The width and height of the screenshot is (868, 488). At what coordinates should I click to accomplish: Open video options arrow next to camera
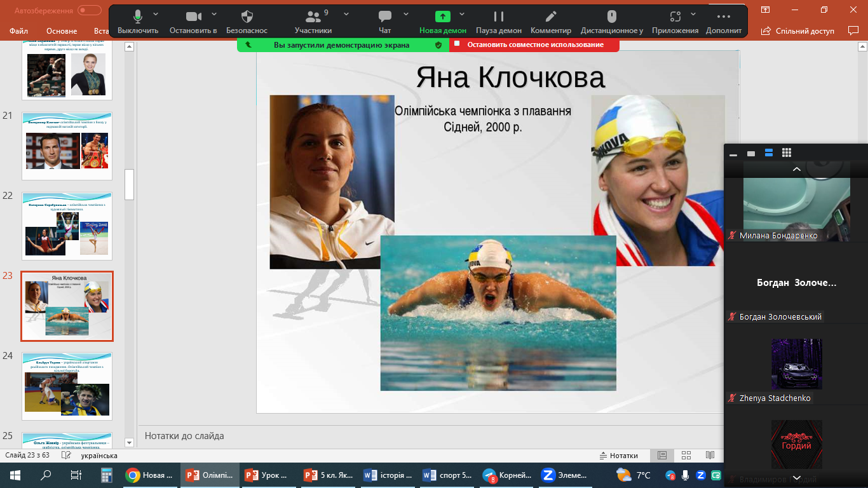click(214, 14)
